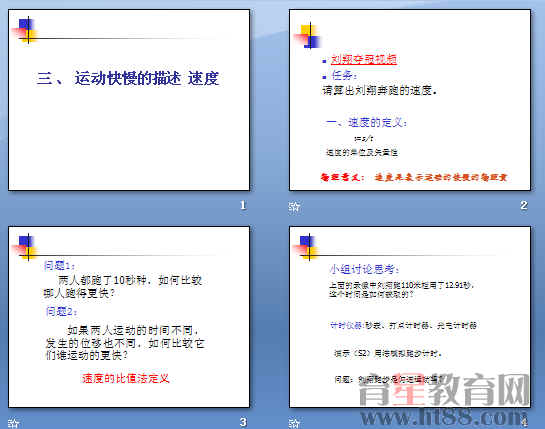Click the 一、速度的定义 heading on slide 2
The width and height of the screenshot is (545, 429).
coord(367,122)
